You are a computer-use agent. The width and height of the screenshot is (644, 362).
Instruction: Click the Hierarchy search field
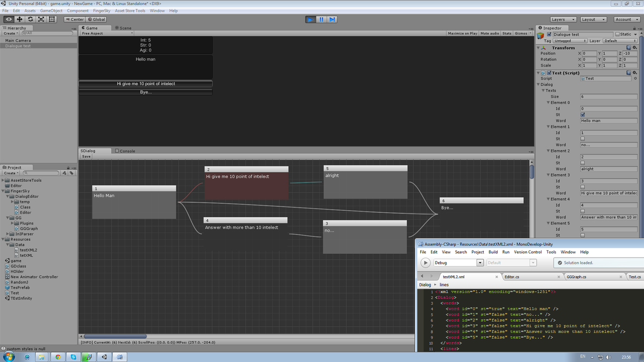pyautogui.click(x=46, y=33)
